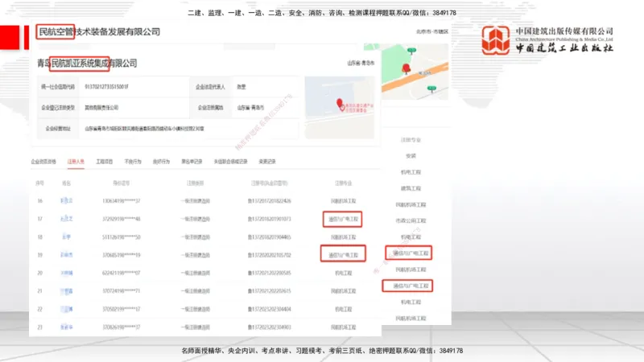Switch to the 工程项目 tab
The image size is (644, 362).
click(x=105, y=162)
